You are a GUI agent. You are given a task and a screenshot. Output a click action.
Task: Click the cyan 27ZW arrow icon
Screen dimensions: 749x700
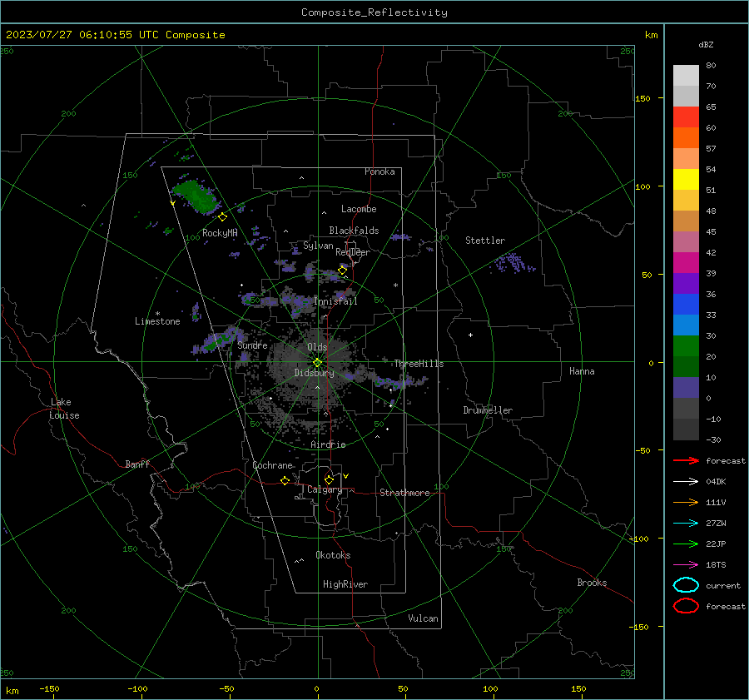point(686,524)
